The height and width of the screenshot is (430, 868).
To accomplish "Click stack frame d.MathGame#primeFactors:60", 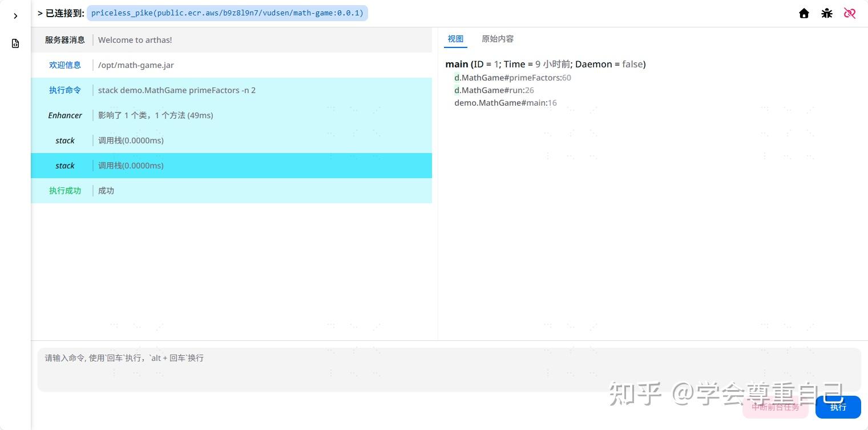I will pos(512,78).
